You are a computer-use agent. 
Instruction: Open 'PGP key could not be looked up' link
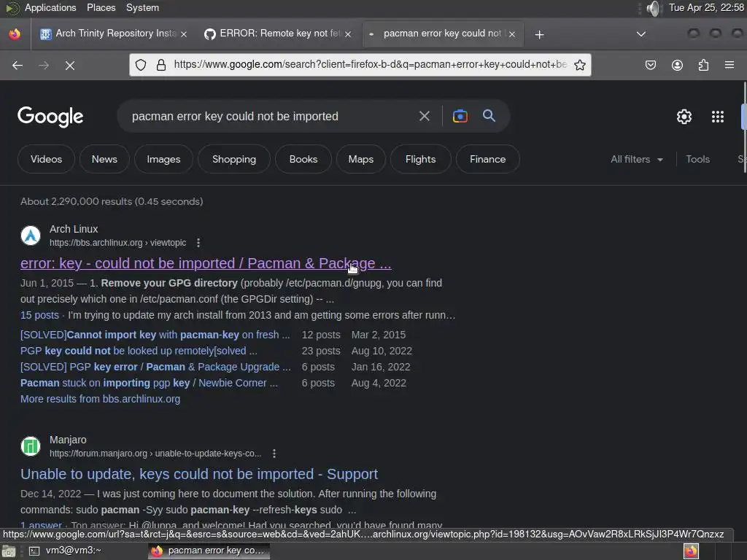tap(139, 351)
